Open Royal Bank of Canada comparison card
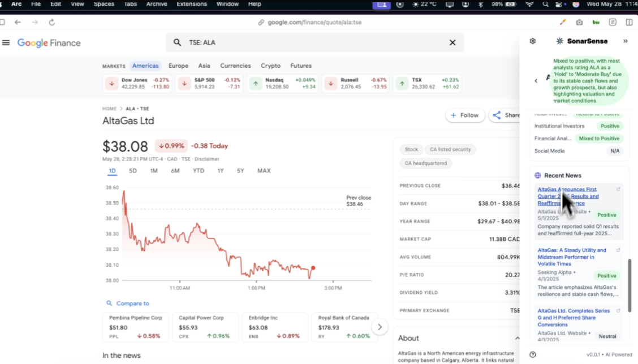The height and width of the screenshot is (364, 638). coord(344,327)
